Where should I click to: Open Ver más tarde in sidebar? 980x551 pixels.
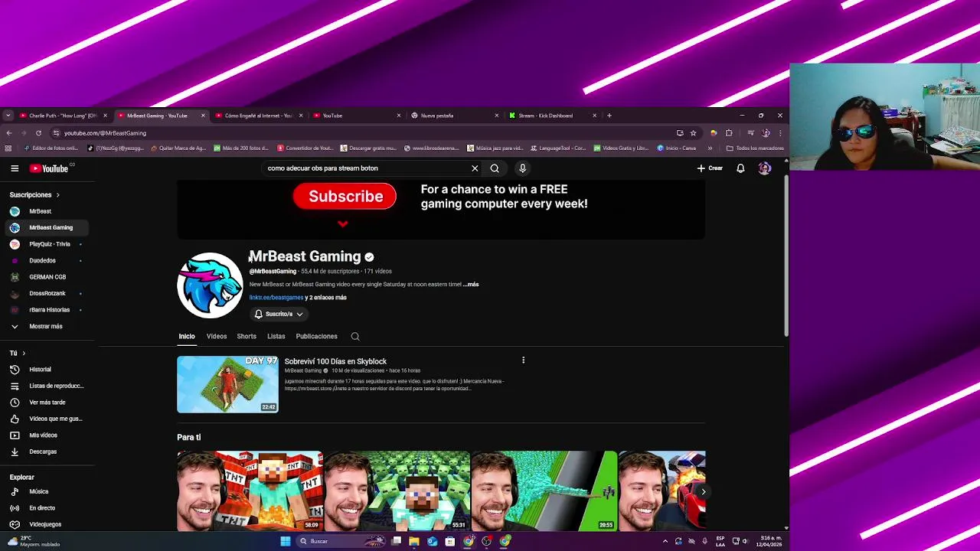(x=47, y=403)
